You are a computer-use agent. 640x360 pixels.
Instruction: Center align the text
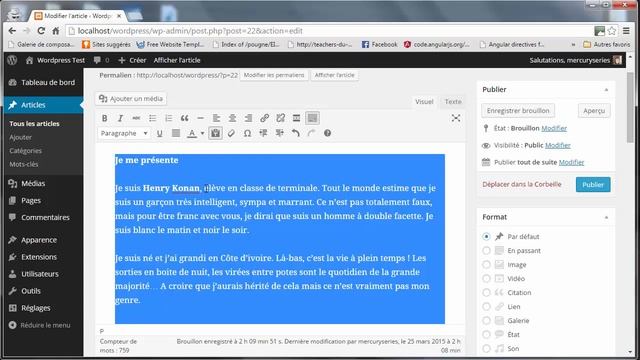tap(232, 118)
